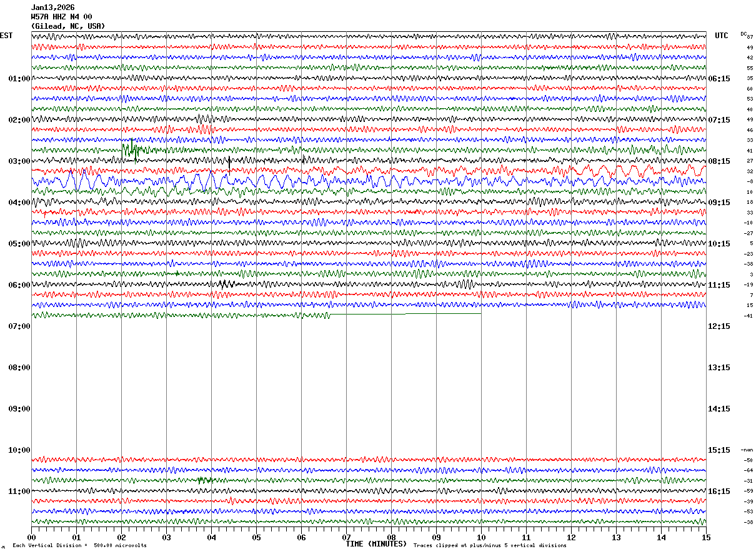Select the station code W57A HHZ N4 00
Image resolution: width=756 pixels, height=554 pixels.
61,17
